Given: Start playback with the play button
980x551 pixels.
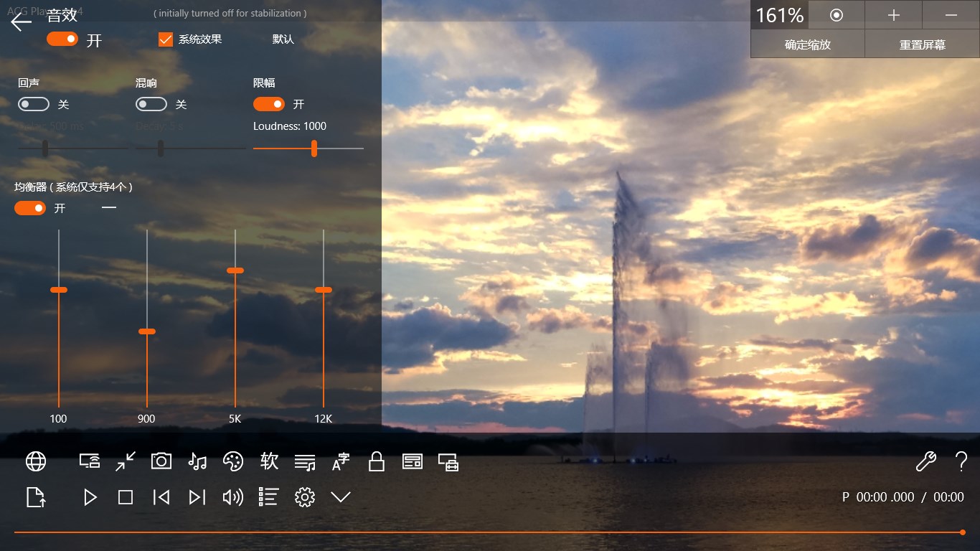Looking at the screenshot, I should click(90, 497).
